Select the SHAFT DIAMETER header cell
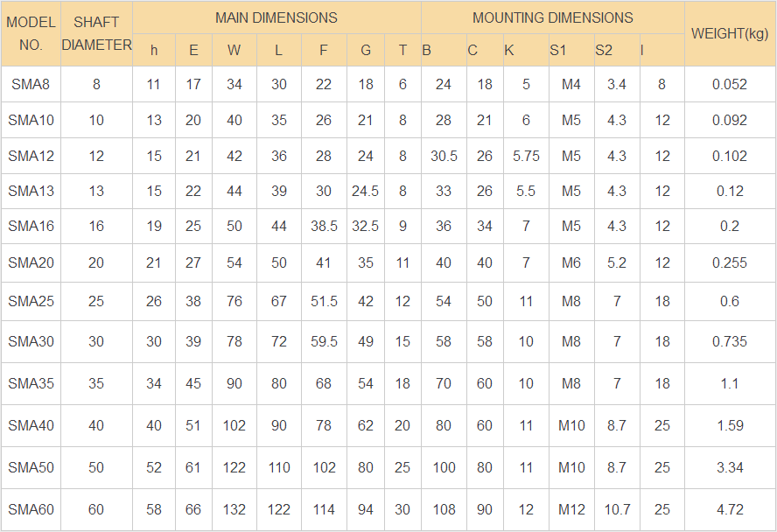This screenshot has height=532, width=777. 96,33
